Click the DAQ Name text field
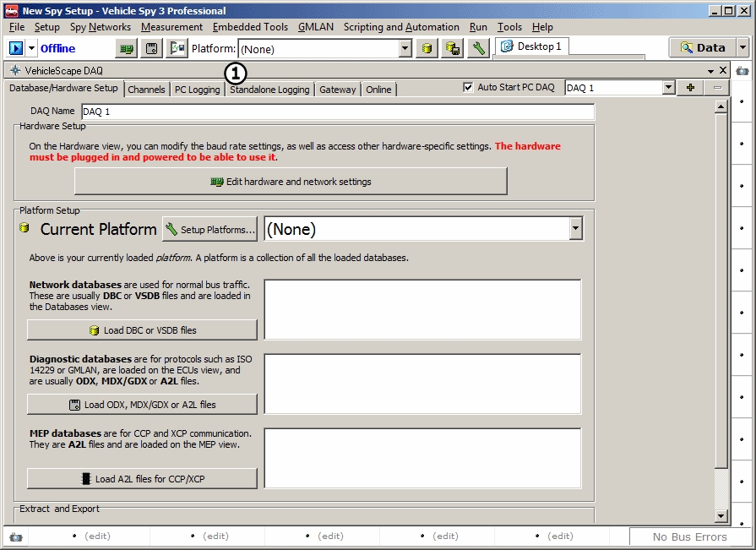The image size is (756, 550). pyautogui.click(x=338, y=112)
